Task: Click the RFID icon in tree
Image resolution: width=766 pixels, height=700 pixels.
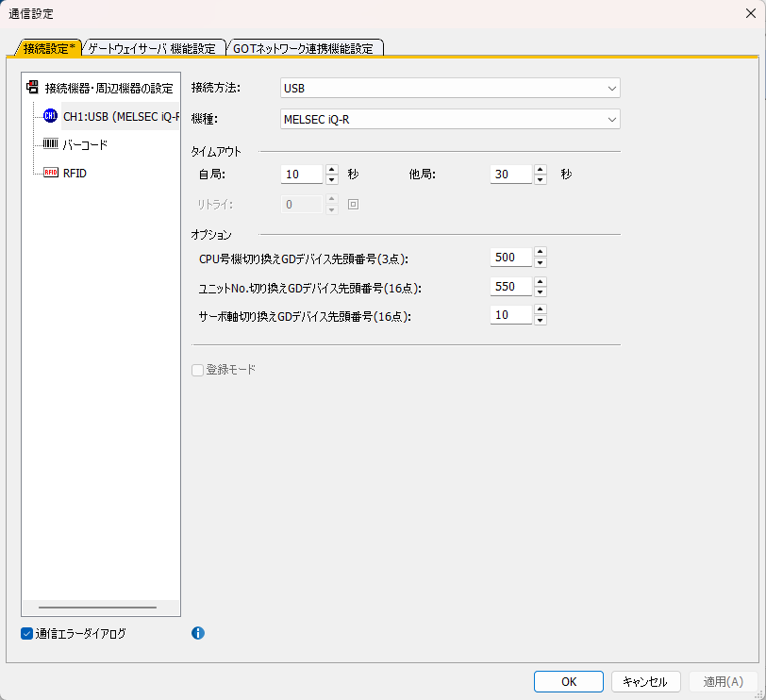Action: [x=50, y=174]
